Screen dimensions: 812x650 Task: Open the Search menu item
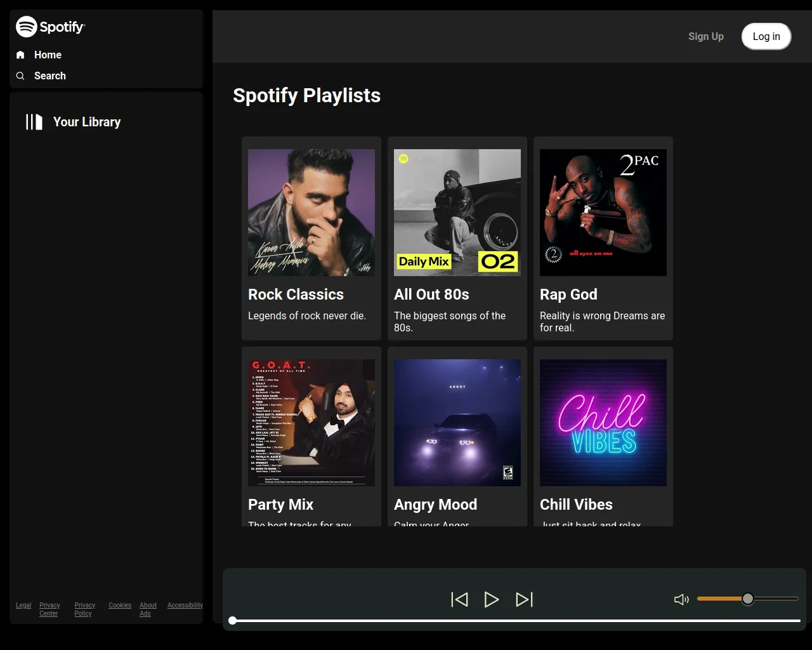(50, 76)
